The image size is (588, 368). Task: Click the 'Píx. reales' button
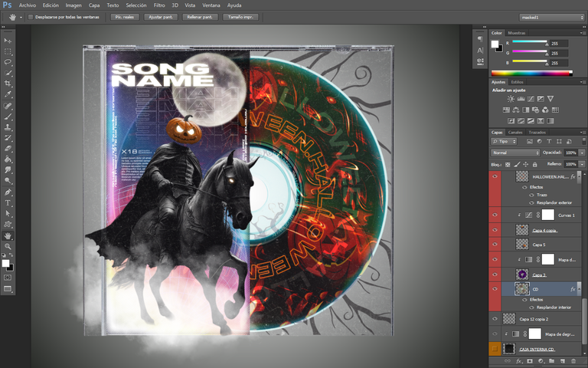click(x=125, y=17)
